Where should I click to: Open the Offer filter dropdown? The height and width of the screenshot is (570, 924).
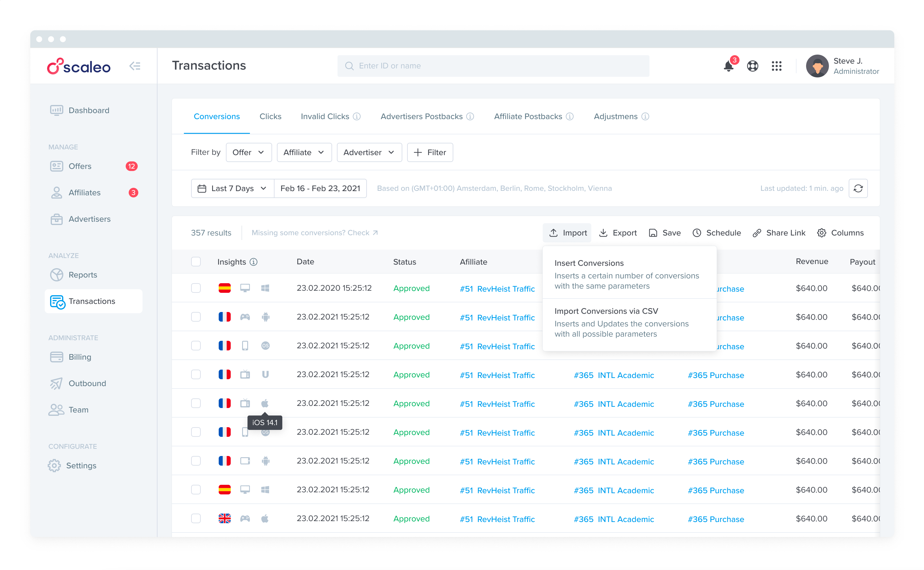pyautogui.click(x=248, y=152)
